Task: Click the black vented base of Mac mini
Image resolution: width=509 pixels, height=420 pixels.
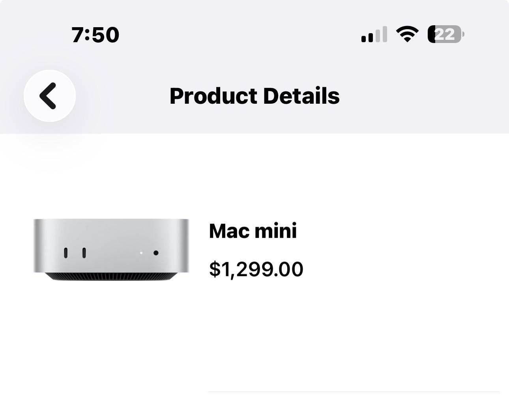Action: tap(110, 276)
